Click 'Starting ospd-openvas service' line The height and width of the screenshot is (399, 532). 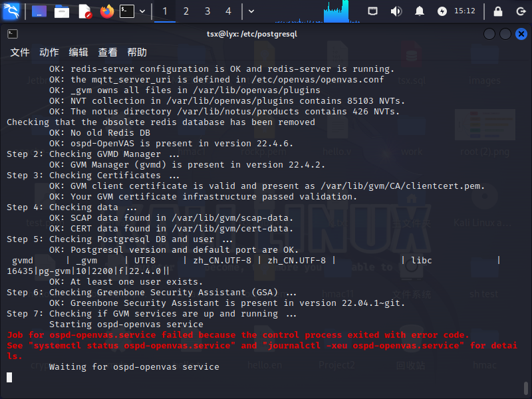pyautogui.click(x=126, y=325)
